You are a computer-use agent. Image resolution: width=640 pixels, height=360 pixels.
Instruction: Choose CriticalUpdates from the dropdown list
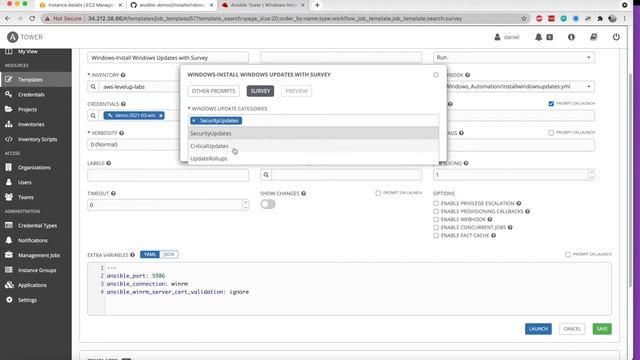coord(313,146)
